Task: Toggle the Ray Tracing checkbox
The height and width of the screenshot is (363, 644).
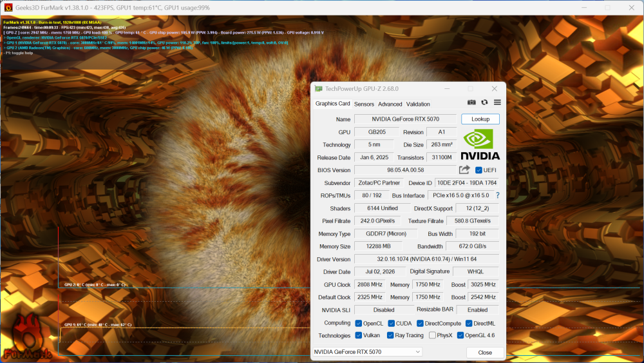Action: click(x=391, y=335)
